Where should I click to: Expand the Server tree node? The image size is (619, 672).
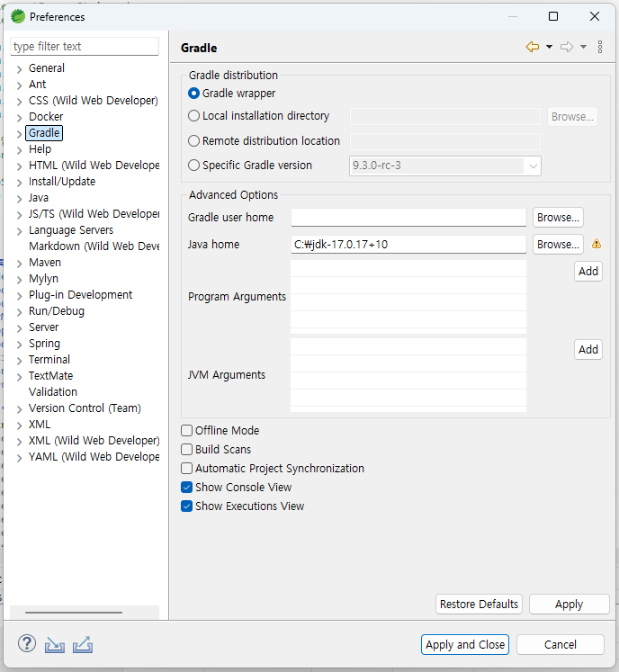[19, 328]
